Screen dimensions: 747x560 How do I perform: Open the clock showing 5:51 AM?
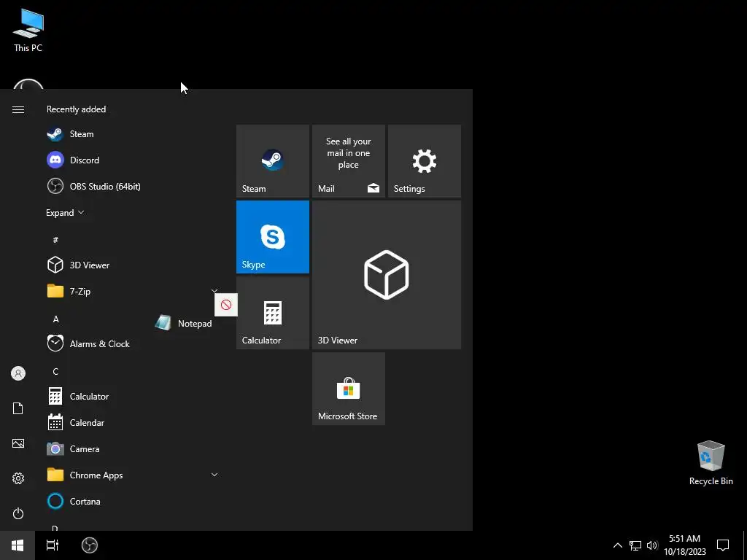coord(684,545)
